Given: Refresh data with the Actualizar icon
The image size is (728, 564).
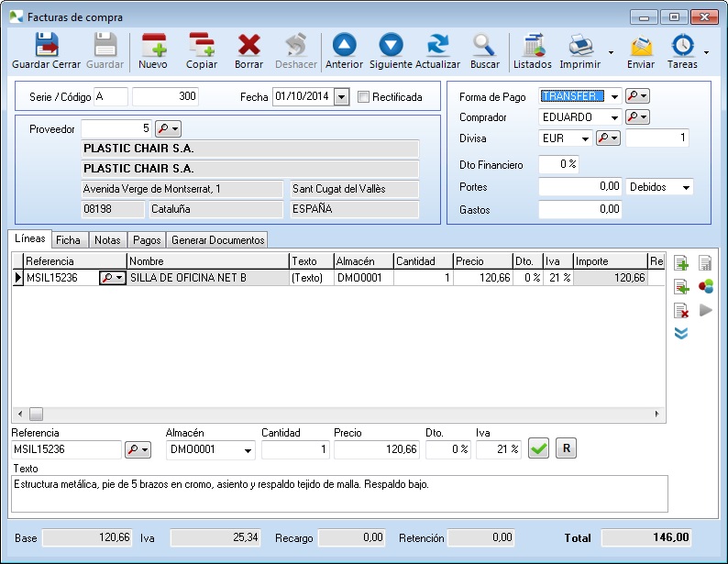Looking at the screenshot, I should click(x=438, y=44).
